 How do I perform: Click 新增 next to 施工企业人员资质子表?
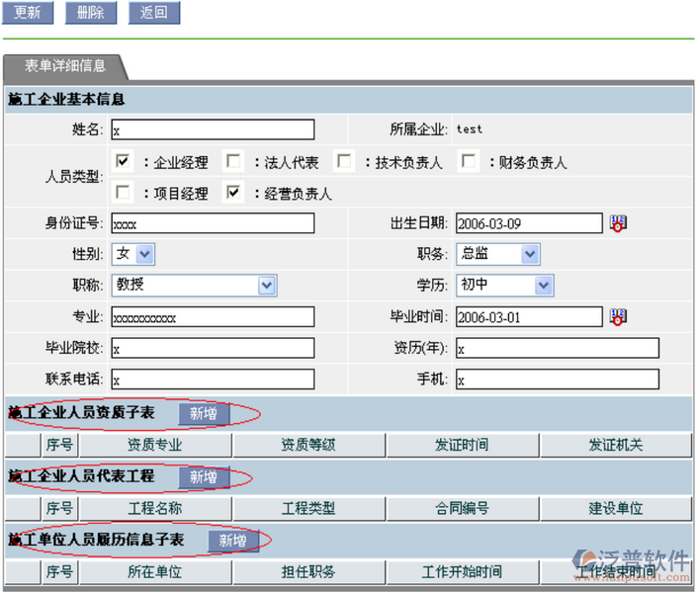tap(203, 413)
